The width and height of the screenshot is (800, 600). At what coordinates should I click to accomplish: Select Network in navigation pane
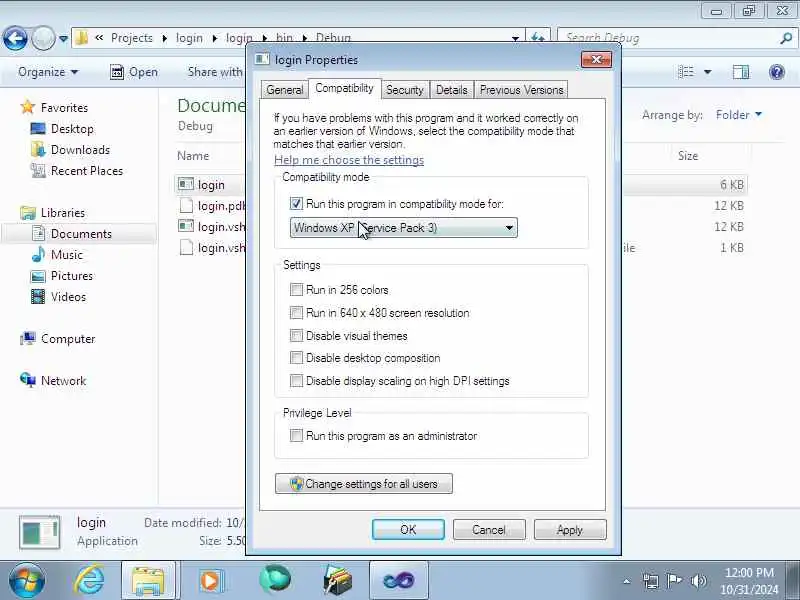[53, 381]
